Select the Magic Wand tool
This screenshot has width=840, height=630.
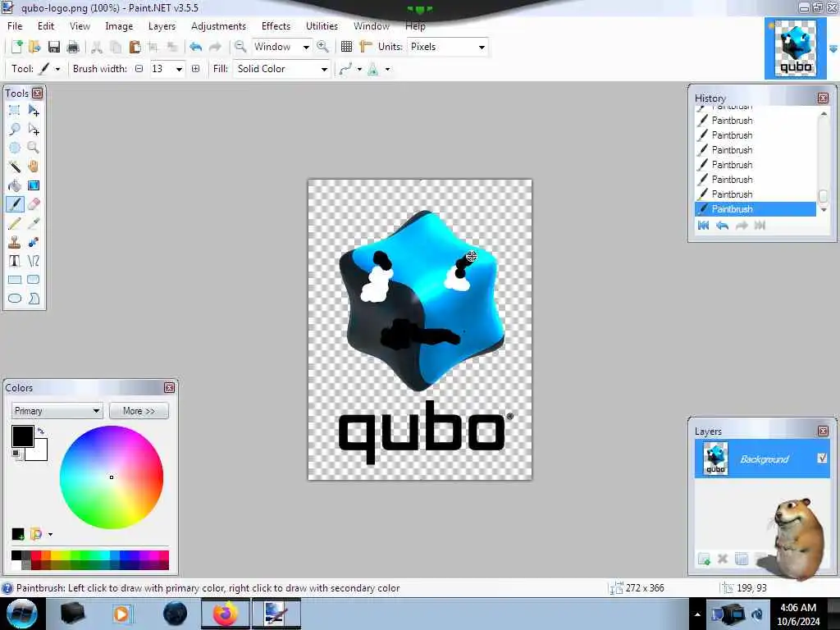pos(15,167)
